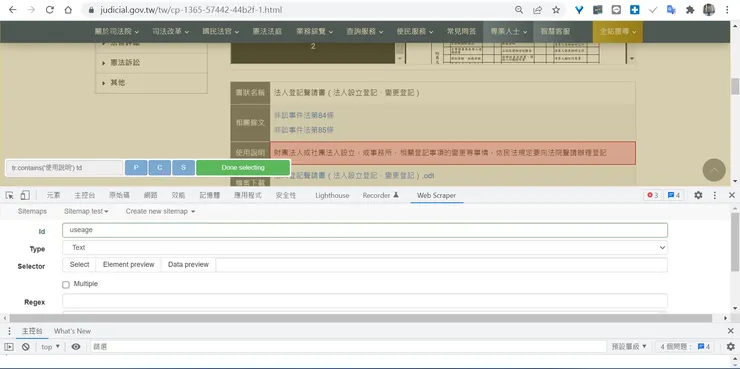
Task: Click the C child selector button
Action: [x=160, y=168]
